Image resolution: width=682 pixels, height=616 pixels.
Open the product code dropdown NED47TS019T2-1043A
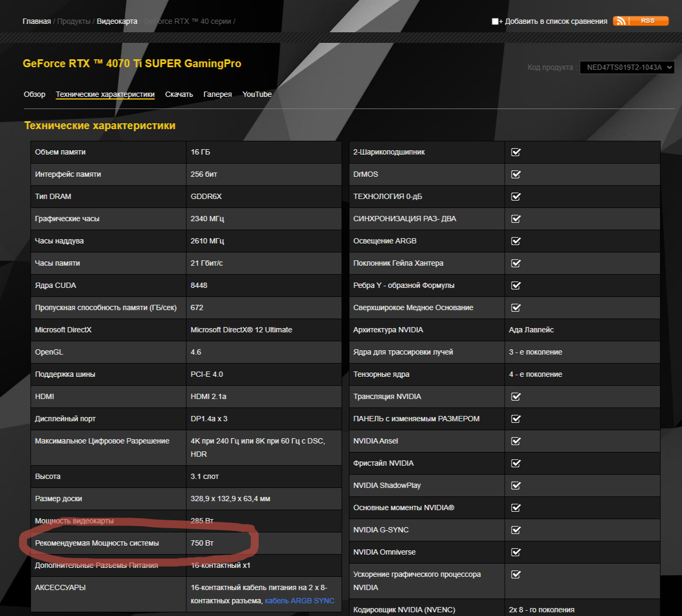[627, 67]
